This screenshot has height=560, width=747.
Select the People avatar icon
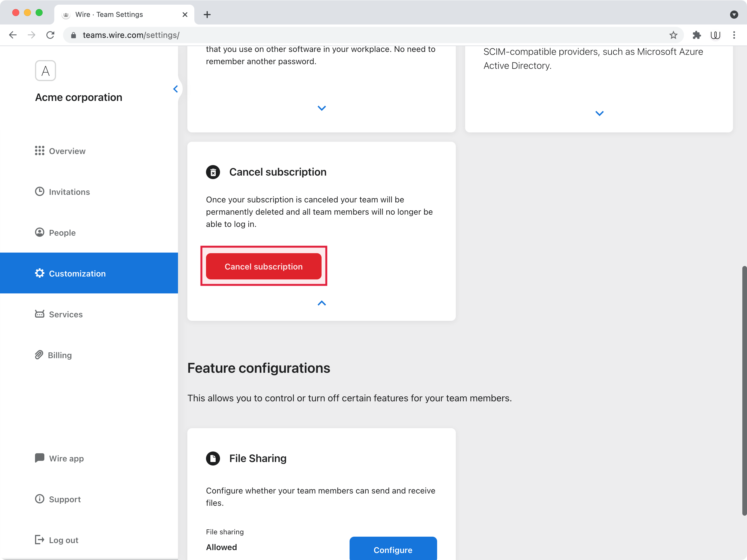39,232
